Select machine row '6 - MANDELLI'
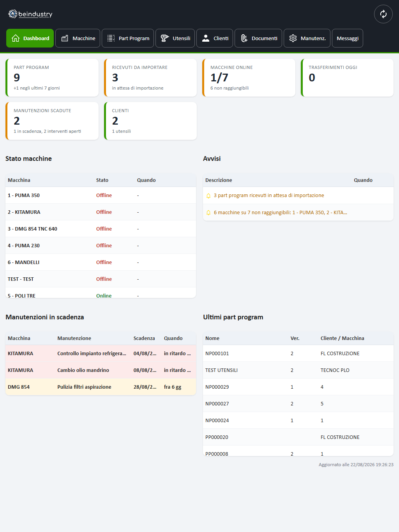 [101, 262]
